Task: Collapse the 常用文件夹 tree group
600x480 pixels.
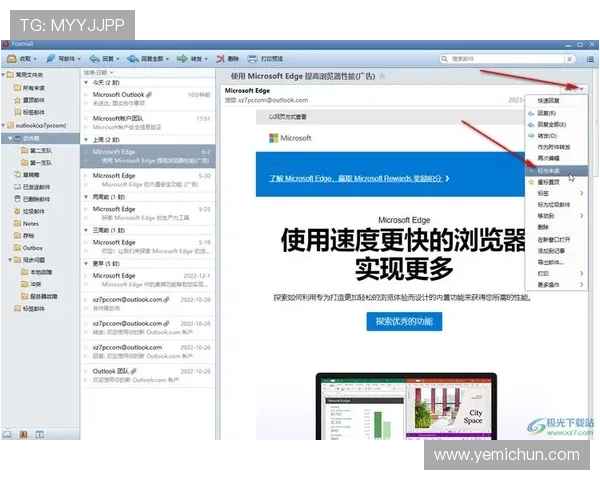Action: click(x=3, y=75)
